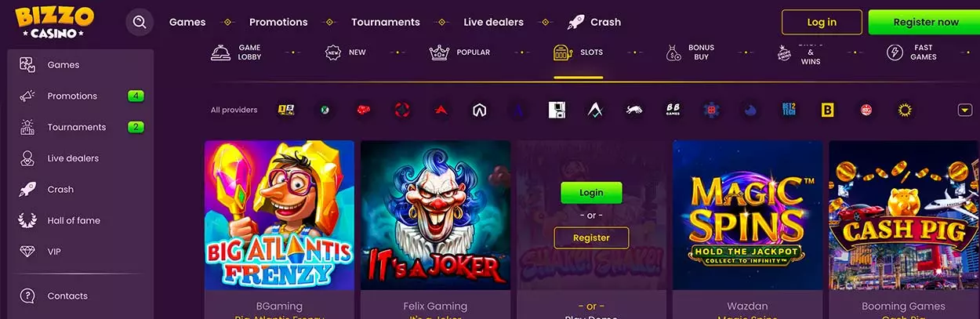Viewport: 980px width, 319px height.
Task: Open the Bonus Buy category
Action: (690, 53)
